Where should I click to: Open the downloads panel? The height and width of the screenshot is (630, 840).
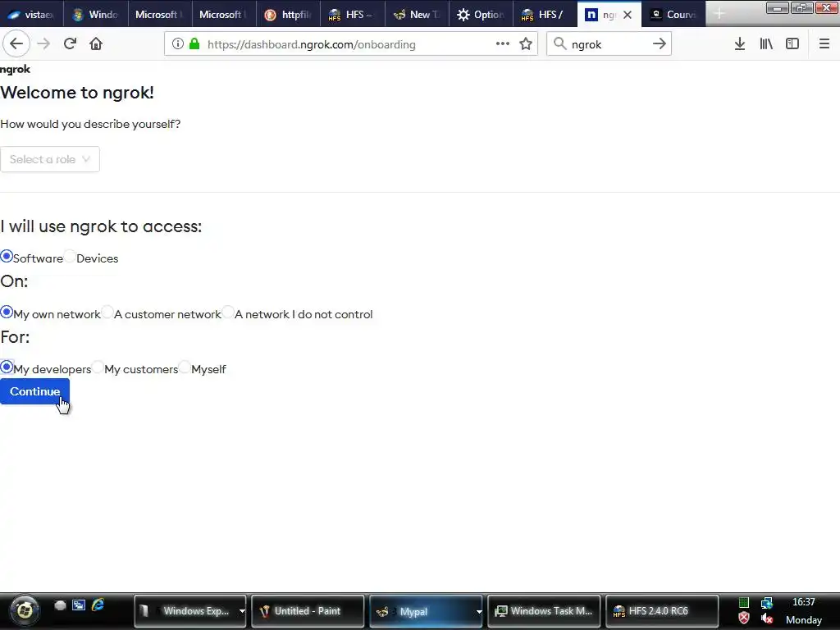tap(740, 44)
